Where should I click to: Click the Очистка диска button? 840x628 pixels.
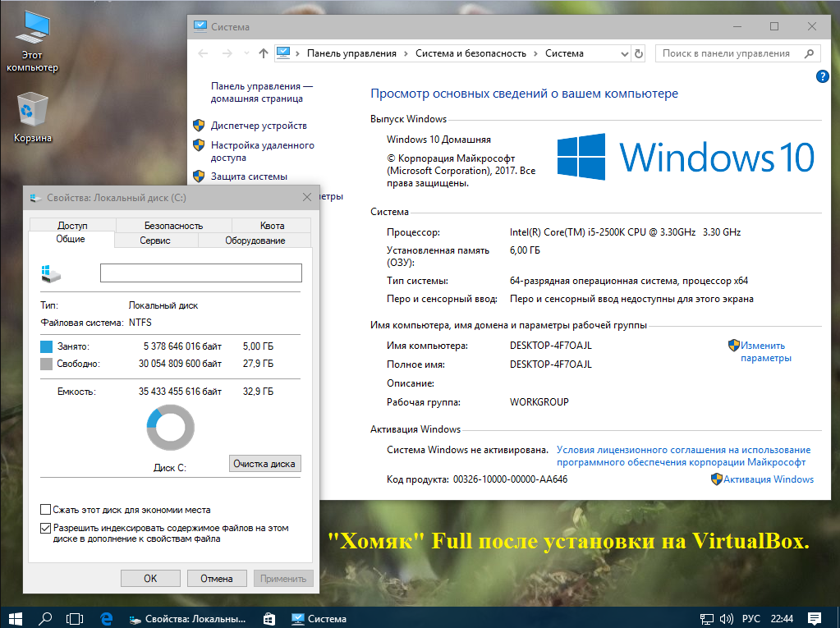click(x=264, y=464)
